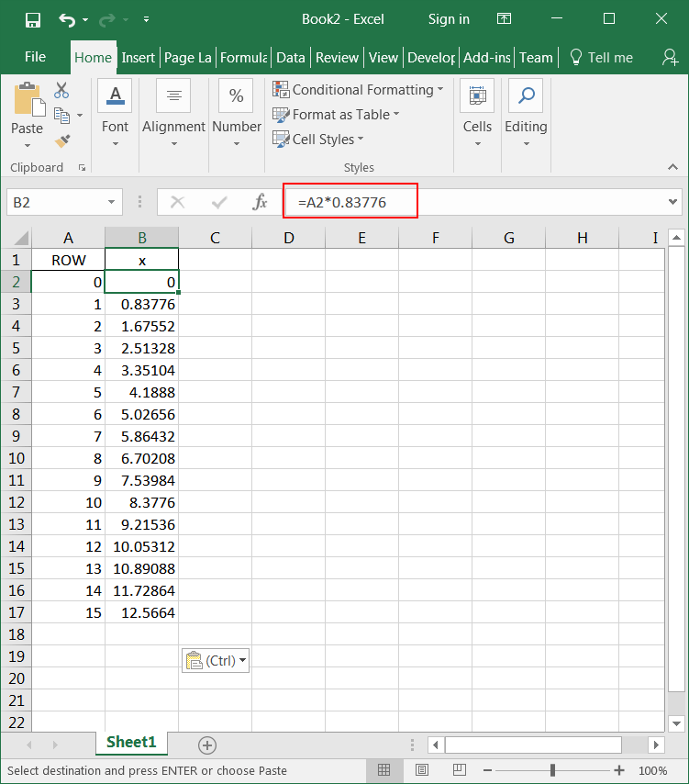
Task: Click the Sheet1 tab
Action: pos(131,743)
